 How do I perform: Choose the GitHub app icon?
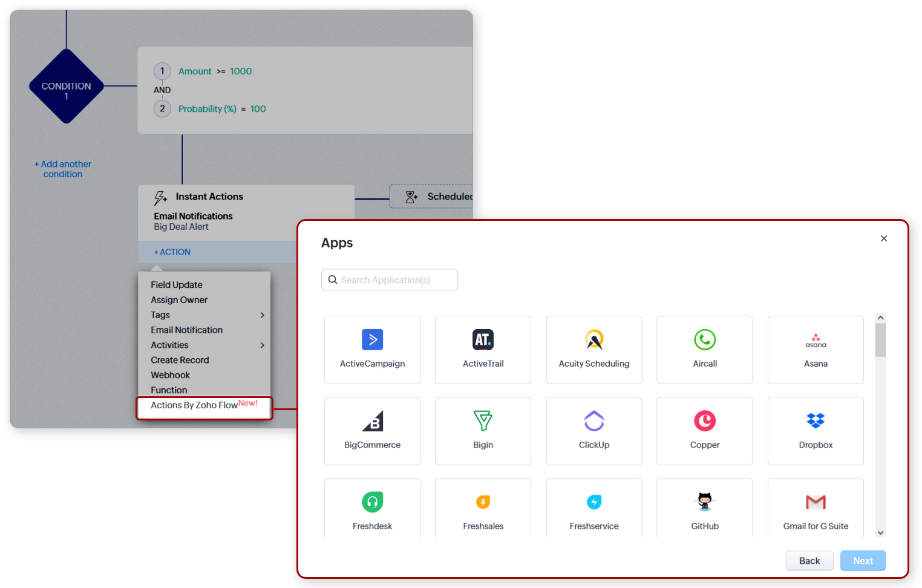coord(704,502)
